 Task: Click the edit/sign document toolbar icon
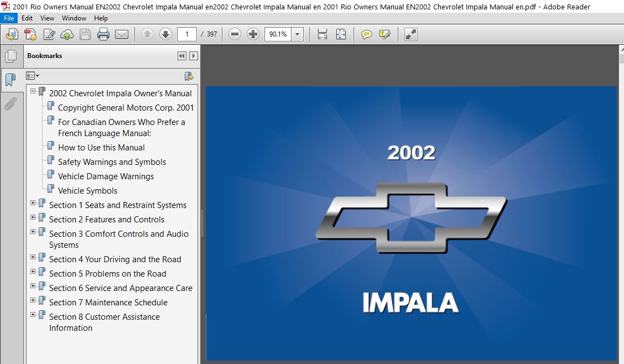click(x=49, y=34)
